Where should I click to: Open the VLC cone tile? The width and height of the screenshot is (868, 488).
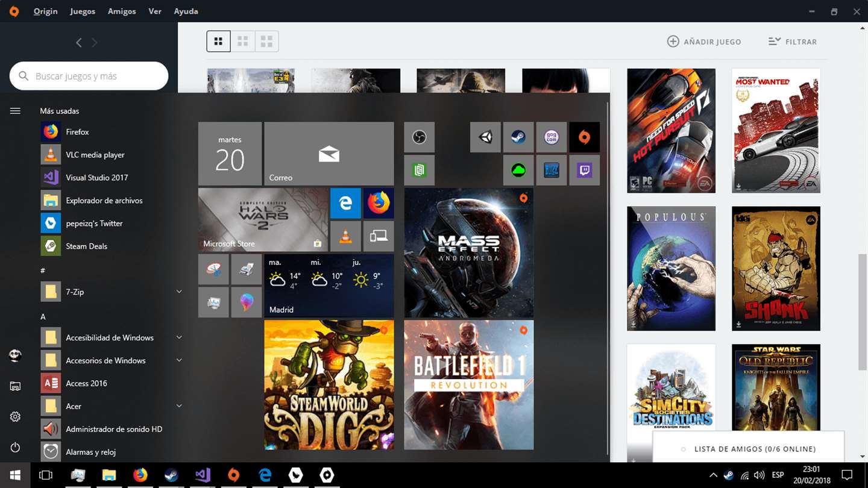click(x=345, y=236)
